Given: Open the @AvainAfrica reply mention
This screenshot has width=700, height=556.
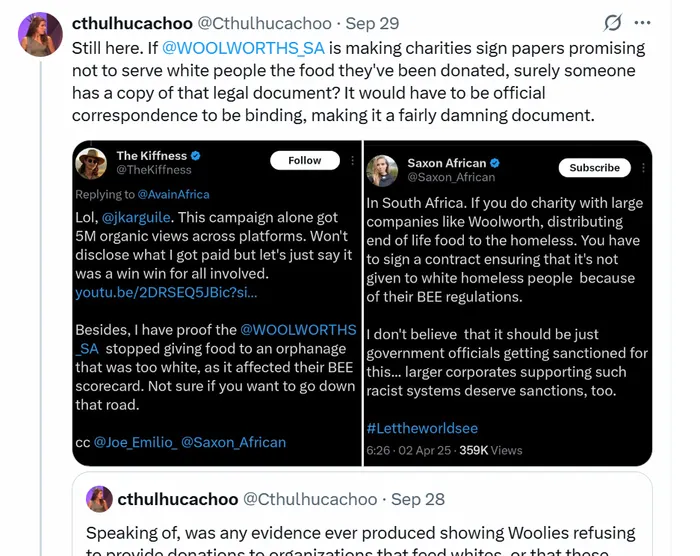Looking at the screenshot, I should [176, 194].
